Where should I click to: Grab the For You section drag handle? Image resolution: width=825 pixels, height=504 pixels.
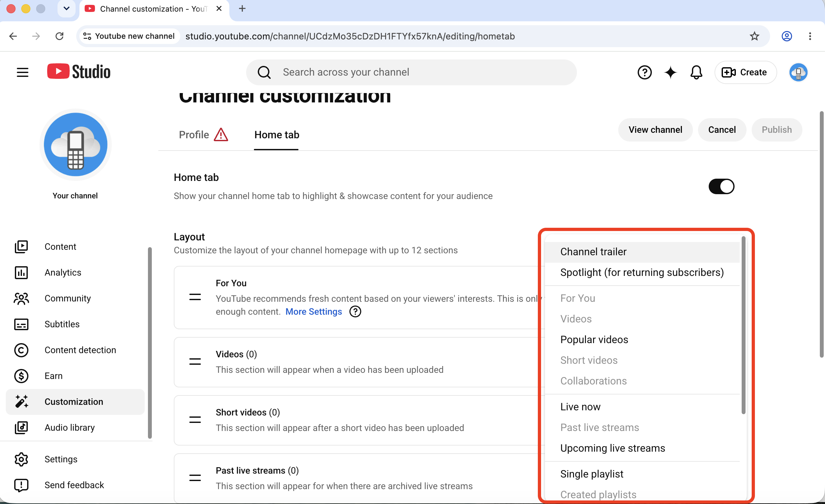click(x=195, y=297)
